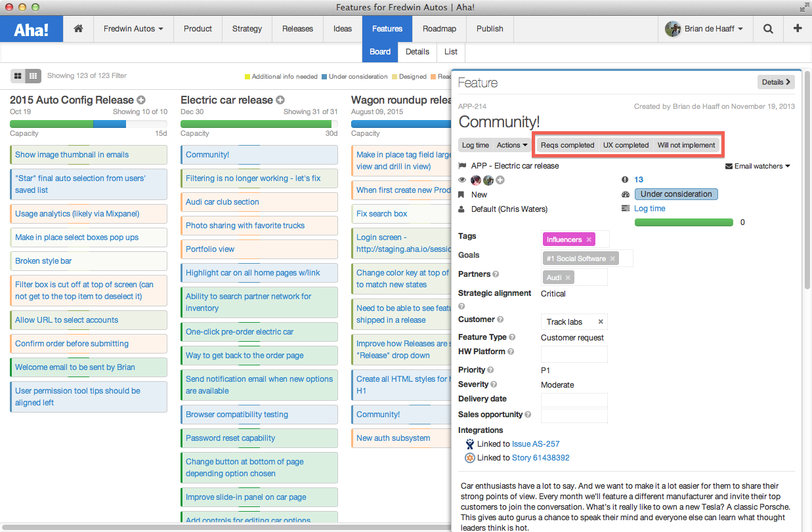Switch to List sub-tab

[451, 52]
